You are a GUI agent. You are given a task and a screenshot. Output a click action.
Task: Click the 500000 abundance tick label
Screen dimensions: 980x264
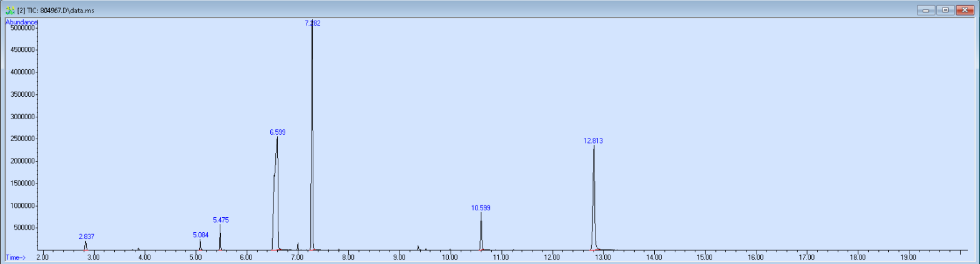pyautogui.click(x=24, y=228)
